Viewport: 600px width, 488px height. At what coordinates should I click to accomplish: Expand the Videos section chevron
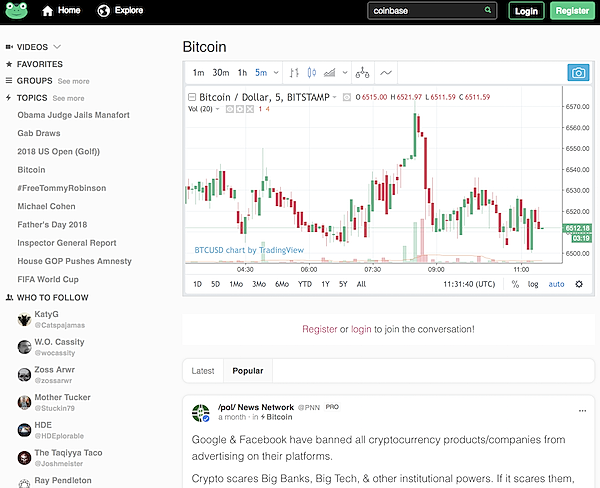click(x=57, y=47)
